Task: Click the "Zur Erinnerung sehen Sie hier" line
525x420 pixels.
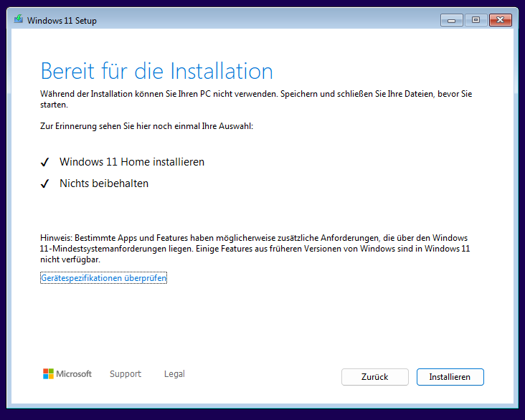Action: click(x=146, y=126)
